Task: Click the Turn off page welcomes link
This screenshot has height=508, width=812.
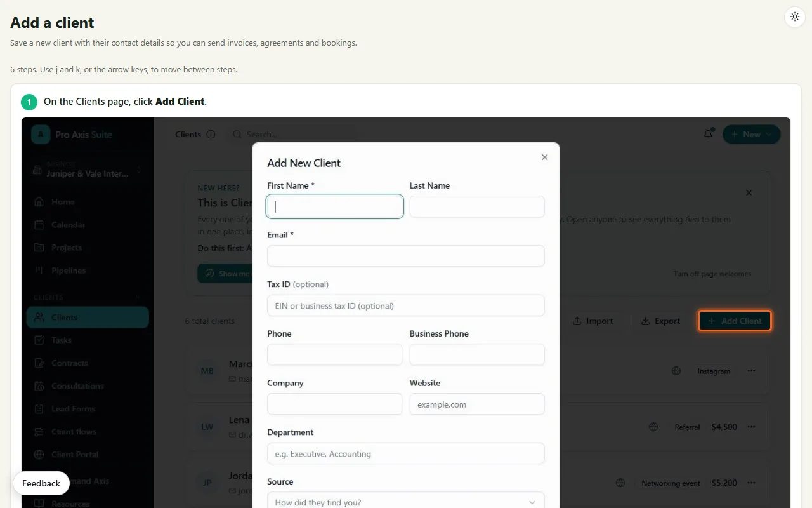Action: (x=712, y=274)
